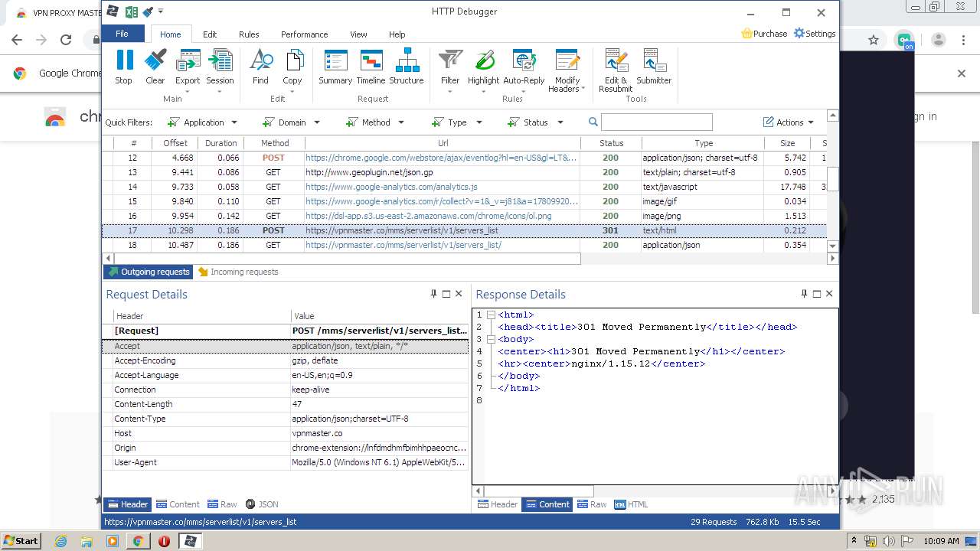Click the Modify Headers icon
This screenshot has height=551, width=980.
pos(567,70)
